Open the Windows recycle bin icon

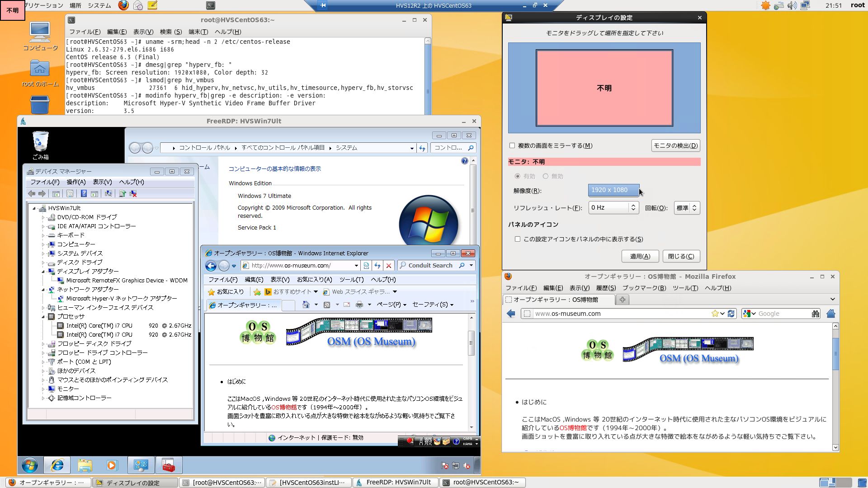[40, 145]
